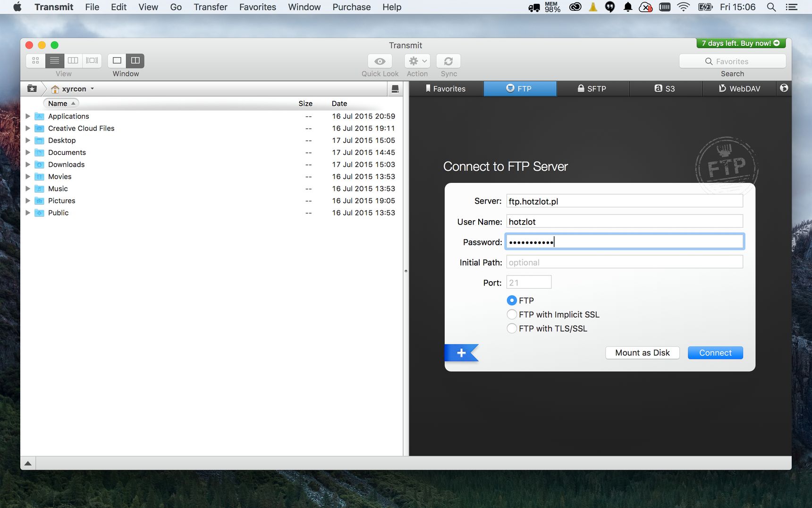
Task: Open Spotlight search in menu bar
Action: coord(771,7)
